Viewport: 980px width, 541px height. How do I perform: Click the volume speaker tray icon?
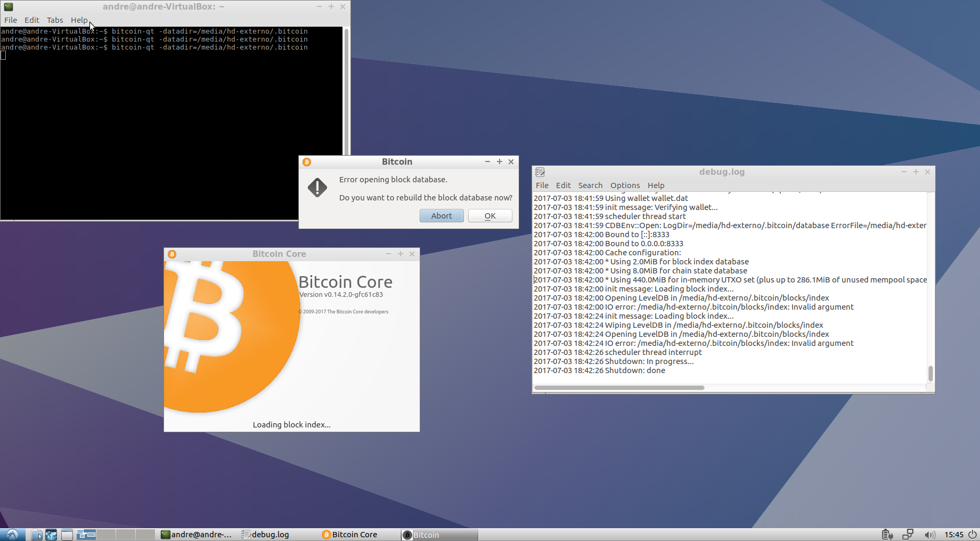click(x=930, y=535)
